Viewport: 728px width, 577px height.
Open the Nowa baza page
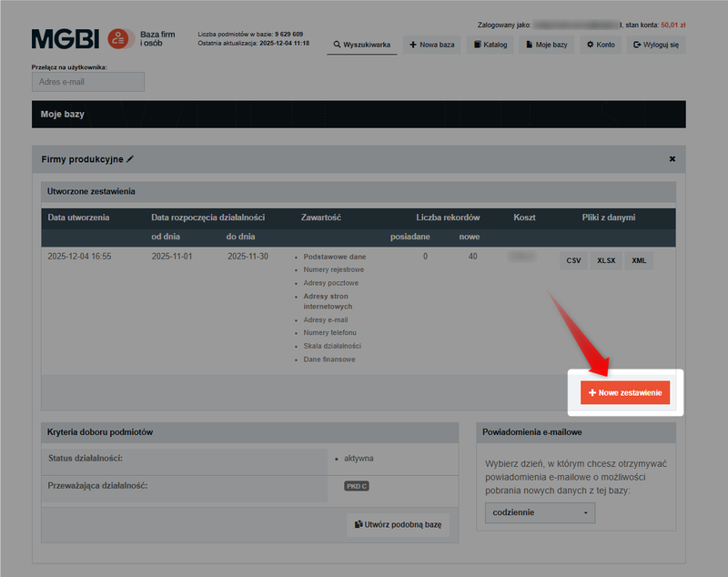431,45
